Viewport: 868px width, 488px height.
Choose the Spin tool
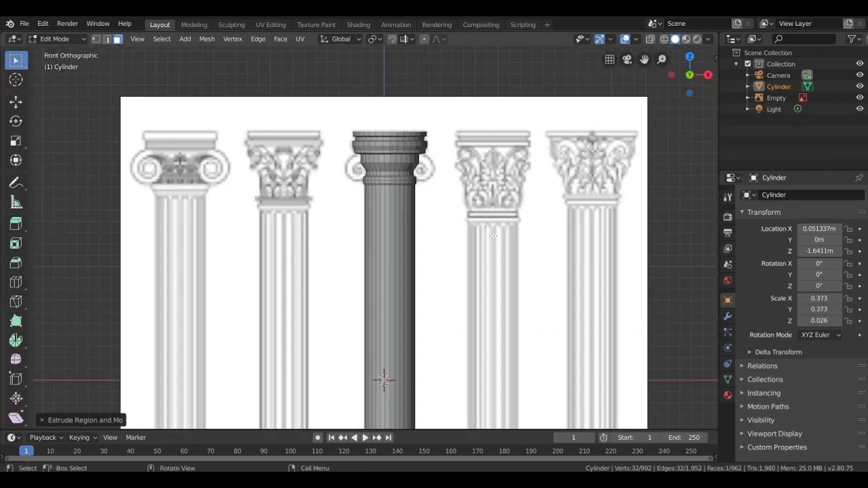click(16, 341)
